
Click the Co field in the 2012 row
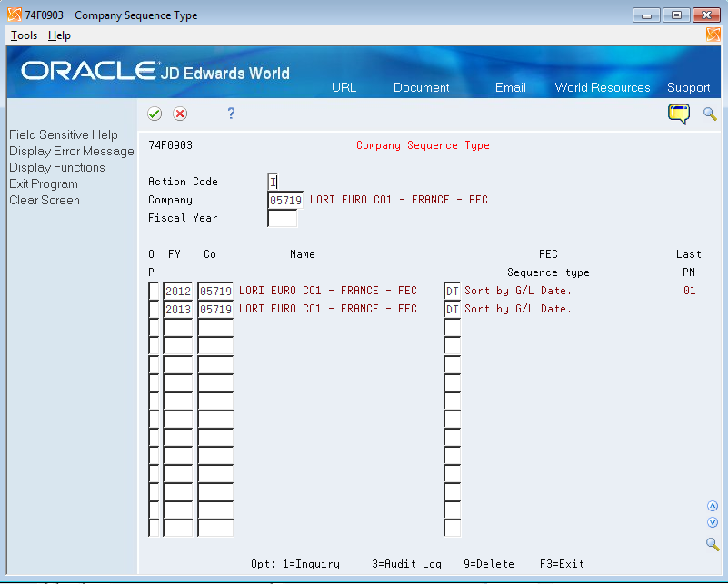[x=215, y=291]
